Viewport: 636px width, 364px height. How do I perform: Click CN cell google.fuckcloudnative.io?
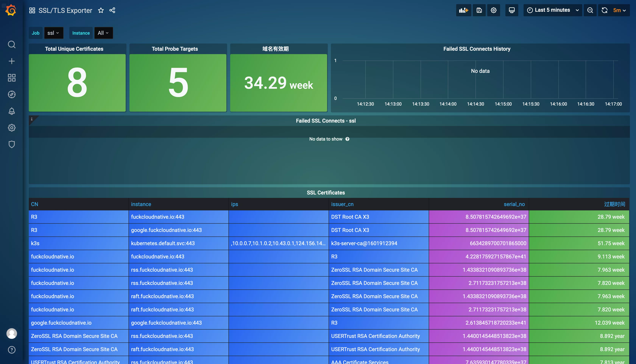tap(79, 323)
